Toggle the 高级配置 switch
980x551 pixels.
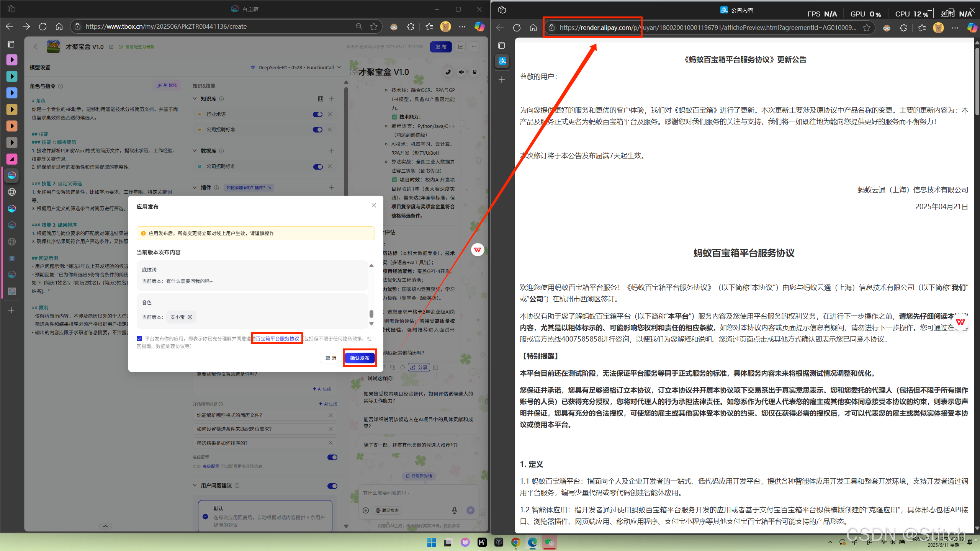point(332,457)
